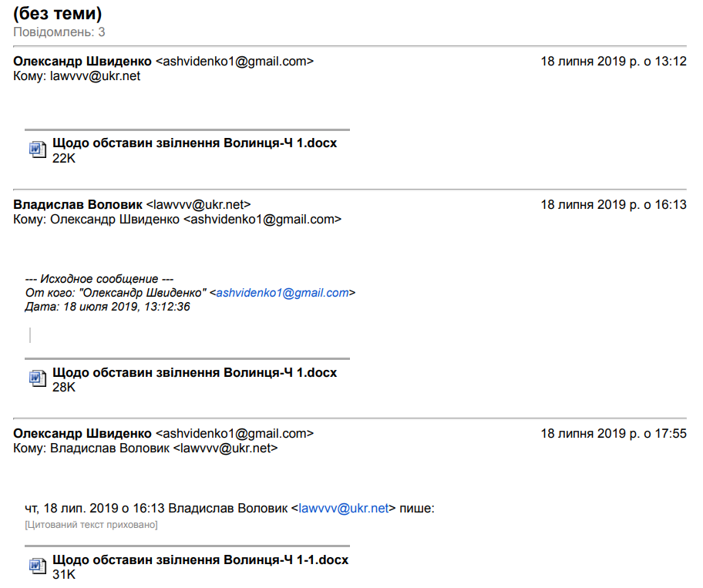
Task: Click the 'Кому: lawvvv@ukr.net' recipient line
Action: (77, 76)
